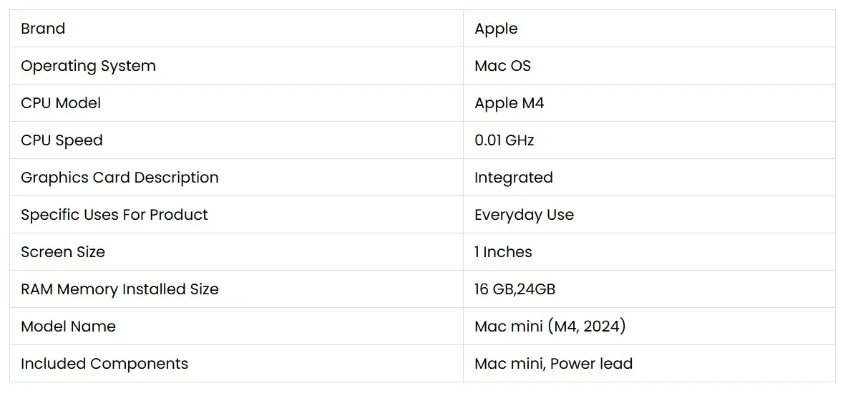
Task: Click the Brand label cell
Action: [x=43, y=29]
